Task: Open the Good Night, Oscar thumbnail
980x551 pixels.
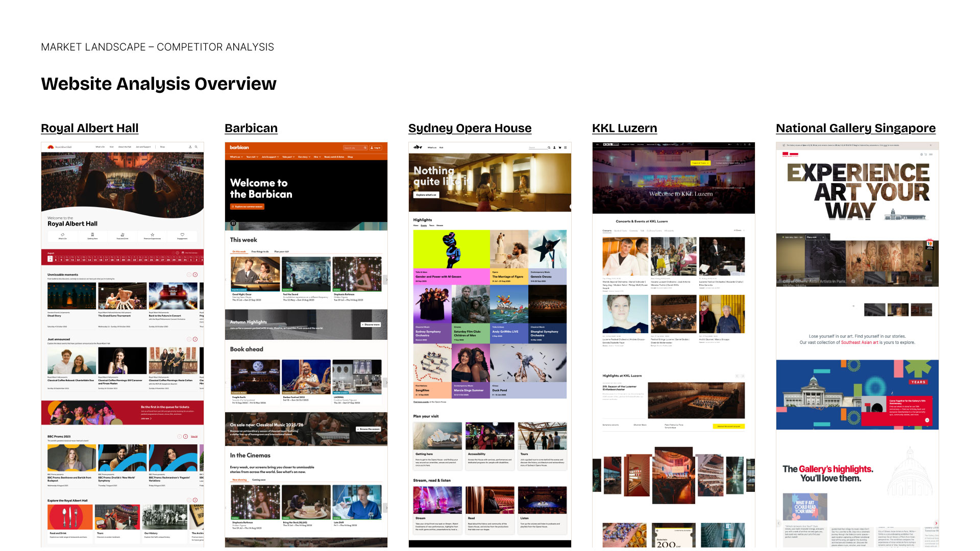Action: [x=255, y=274]
